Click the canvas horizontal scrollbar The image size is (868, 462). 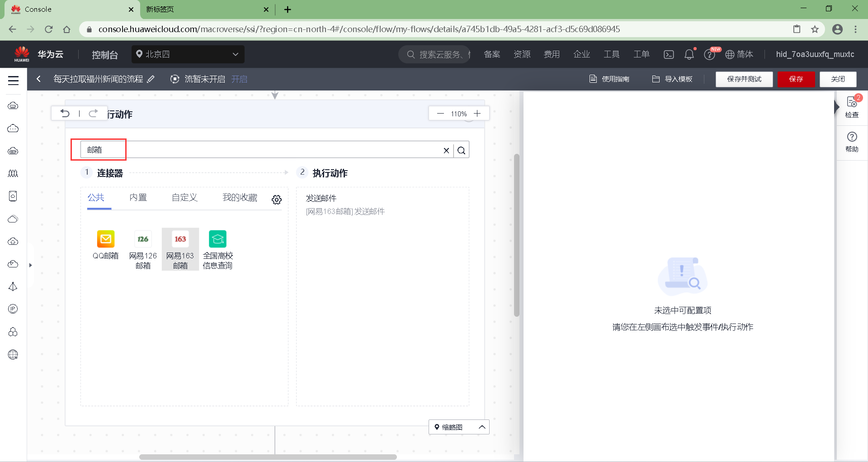268,457
